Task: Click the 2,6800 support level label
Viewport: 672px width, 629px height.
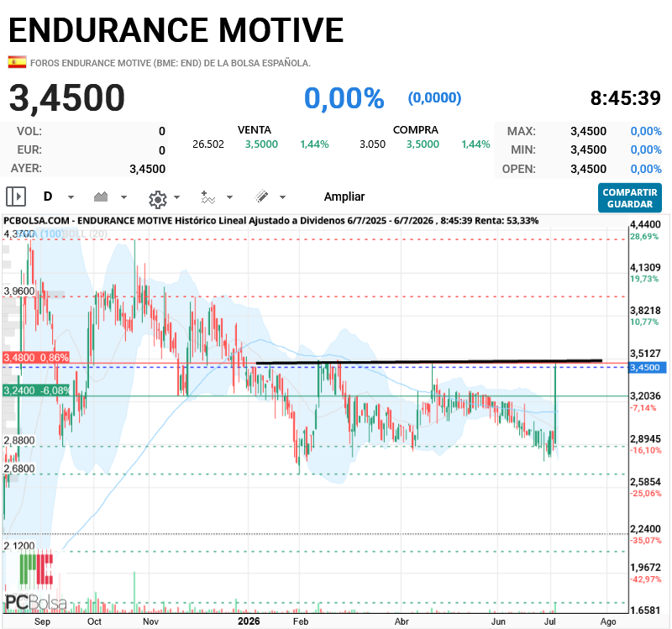Action: click(18, 469)
